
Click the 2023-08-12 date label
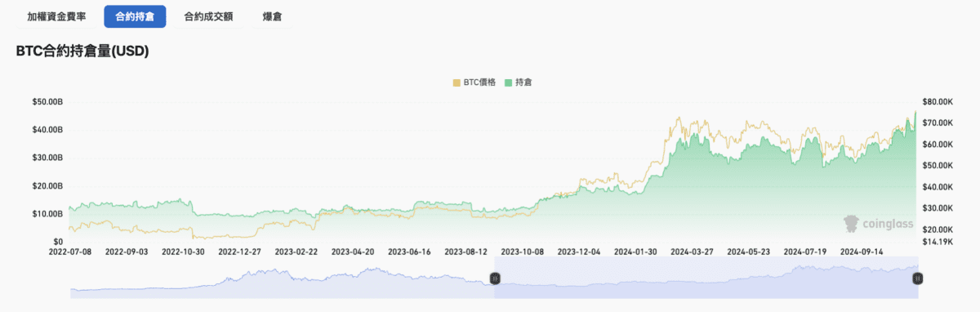pyautogui.click(x=465, y=252)
